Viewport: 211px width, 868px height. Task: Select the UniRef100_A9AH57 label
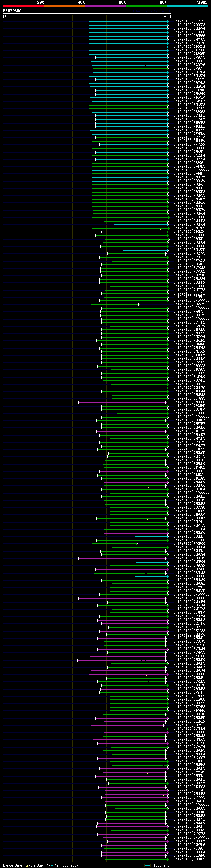[x=189, y=312]
